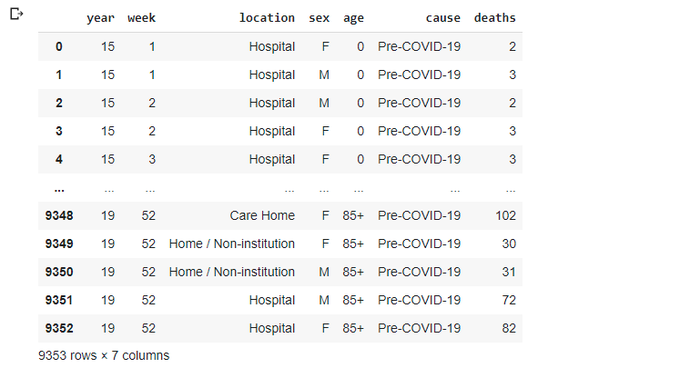Select row index 4

pos(59,159)
